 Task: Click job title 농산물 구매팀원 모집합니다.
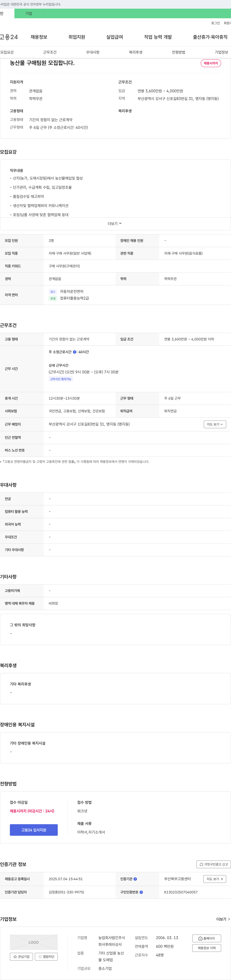[x=42, y=63]
